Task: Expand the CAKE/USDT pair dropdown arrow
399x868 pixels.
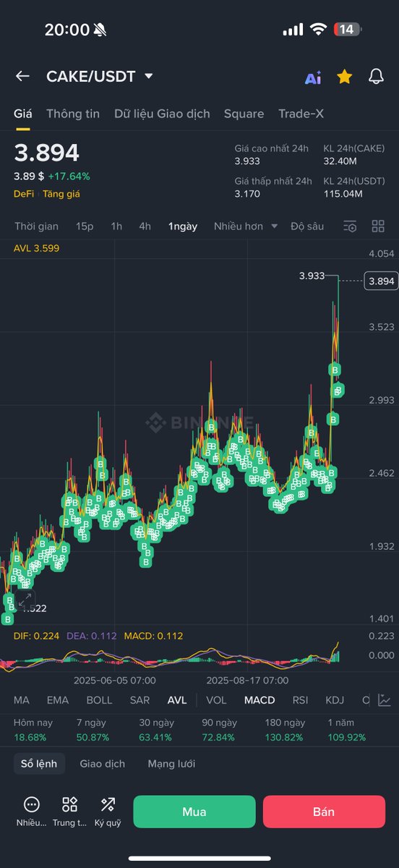Action: coord(149,76)
